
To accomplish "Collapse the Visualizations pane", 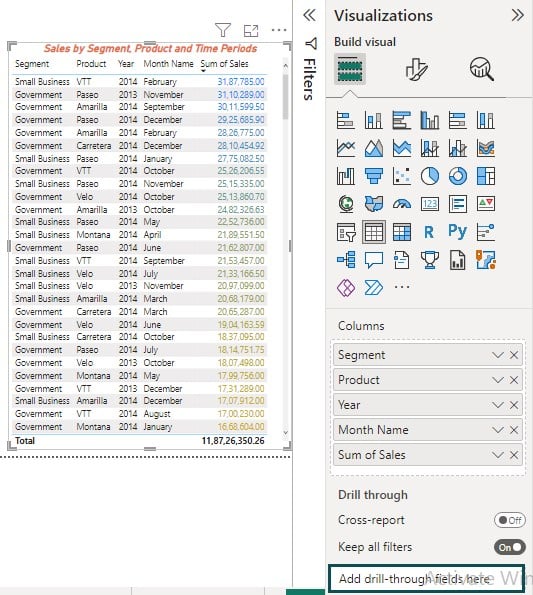I will tap(517, 15).
